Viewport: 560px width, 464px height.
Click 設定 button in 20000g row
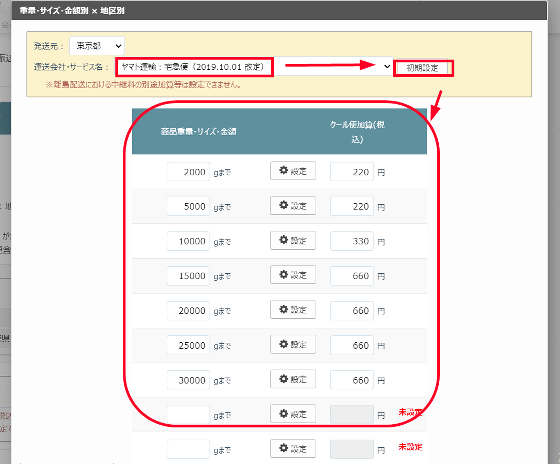[293, 309]
